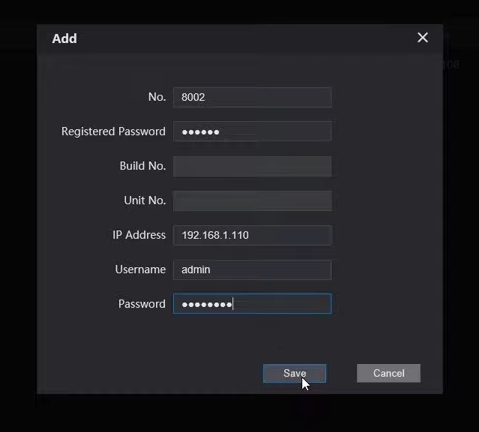479x432 pixels.
Task: Click the Add title text
Action: click(x=64, y=39)
